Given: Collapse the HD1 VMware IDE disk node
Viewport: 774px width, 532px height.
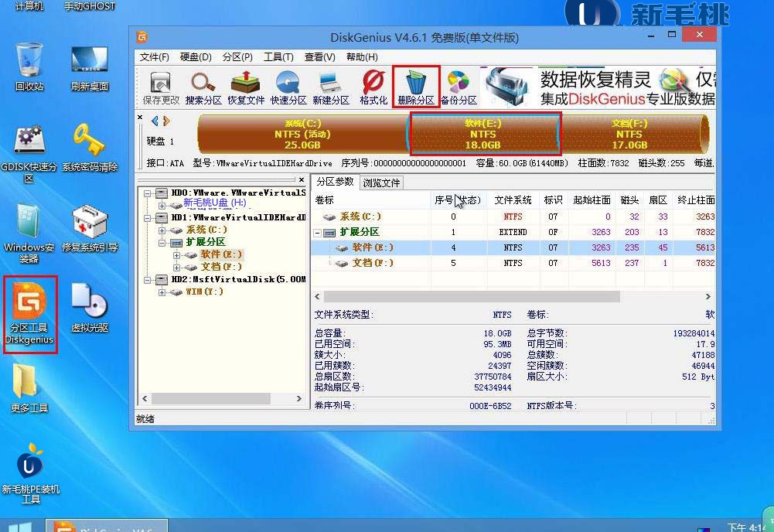Looking at the screenshot, I should (x=147, y=217).
